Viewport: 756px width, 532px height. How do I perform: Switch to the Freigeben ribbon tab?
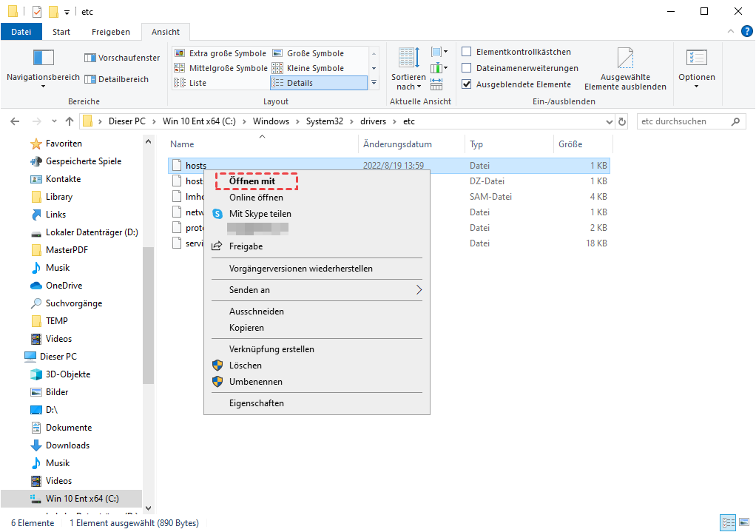pos(111,32)
